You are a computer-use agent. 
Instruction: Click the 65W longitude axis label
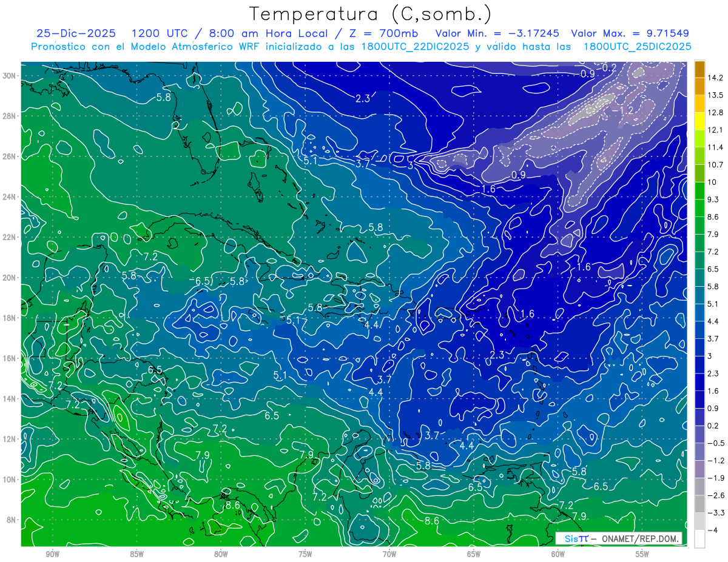474,554
